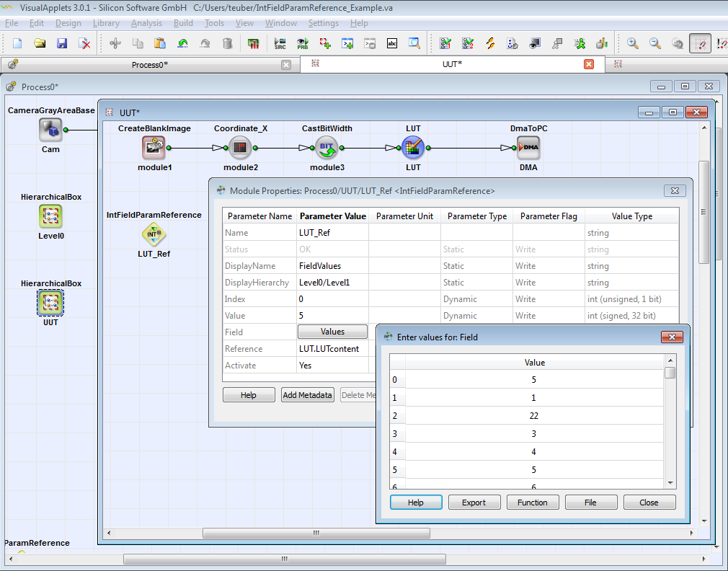Click the LUT_Ref IntFieldParamReference icon
Screen dimensions: 728x571
point(154,234)
